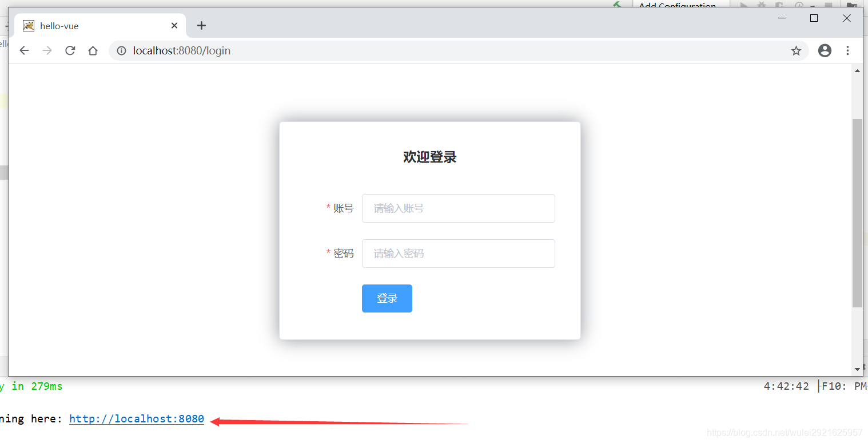Open the Chrome profile avatar menu
Screen dimensions: 868x443
click(x=825, y=50)
